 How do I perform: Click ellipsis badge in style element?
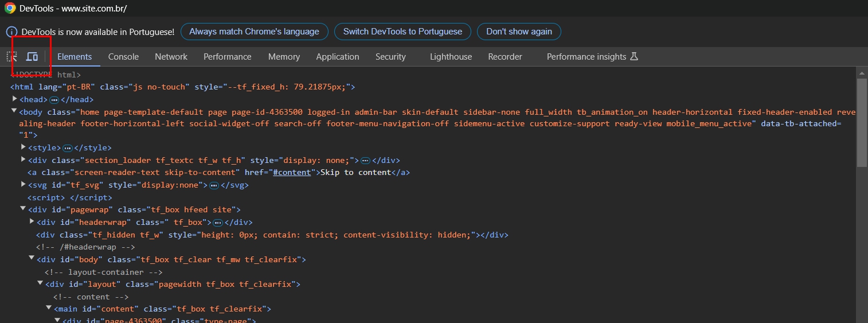pyautogui.click(x=68, y=148)
